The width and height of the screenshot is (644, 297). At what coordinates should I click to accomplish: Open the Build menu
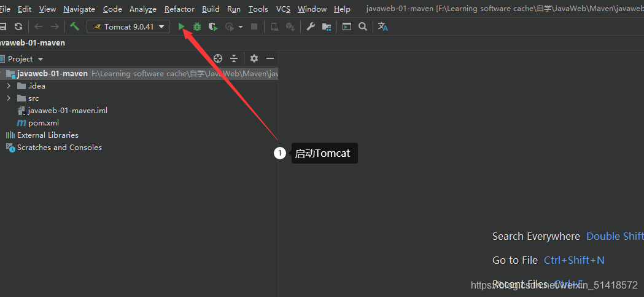click(x=211, y=9)
